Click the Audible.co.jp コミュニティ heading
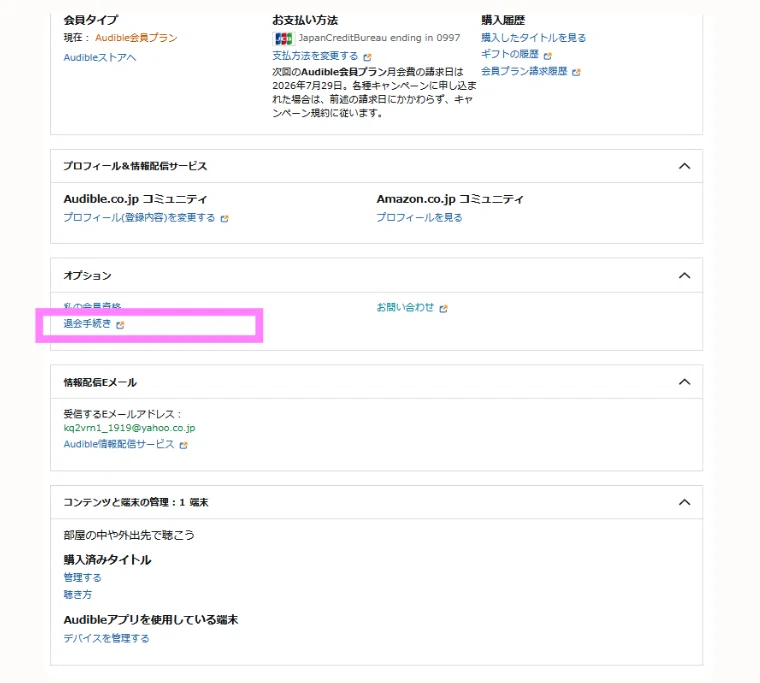The width and height of the screenshot is (760, 683). (x=135, y=199)
